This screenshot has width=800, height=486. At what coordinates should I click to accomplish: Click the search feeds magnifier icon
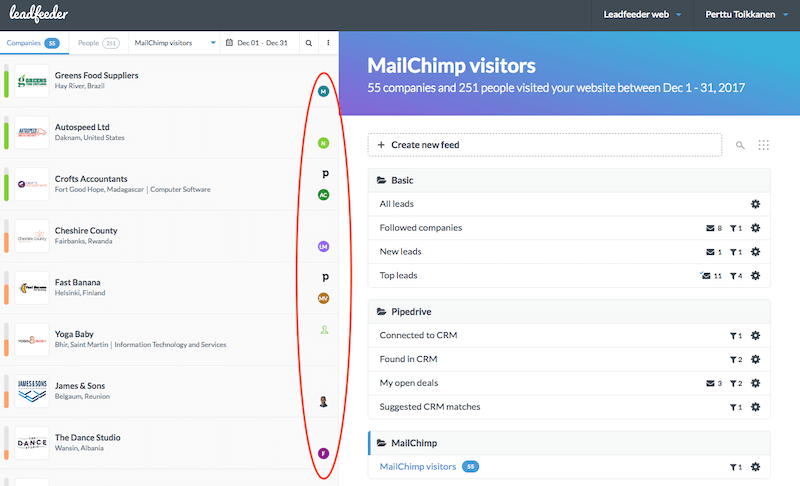pos(740,145)
